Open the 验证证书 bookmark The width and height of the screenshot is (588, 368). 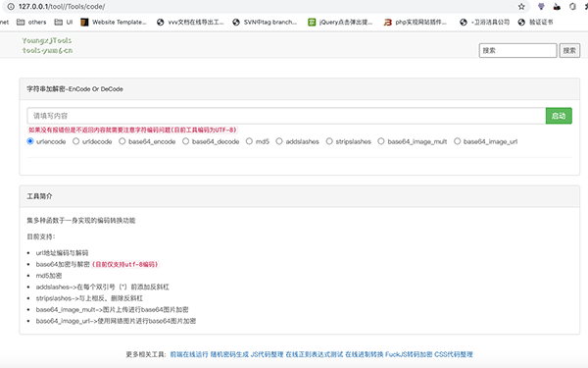coord(535,23)
